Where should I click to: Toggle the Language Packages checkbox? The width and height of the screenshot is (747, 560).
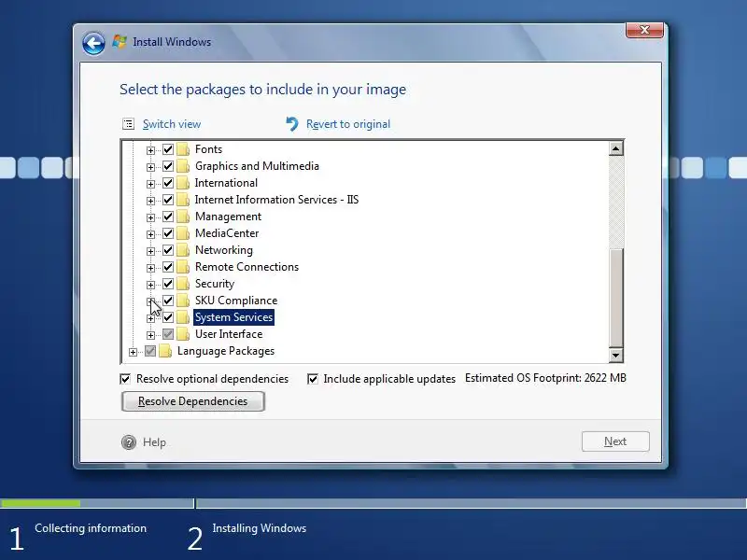150,352
